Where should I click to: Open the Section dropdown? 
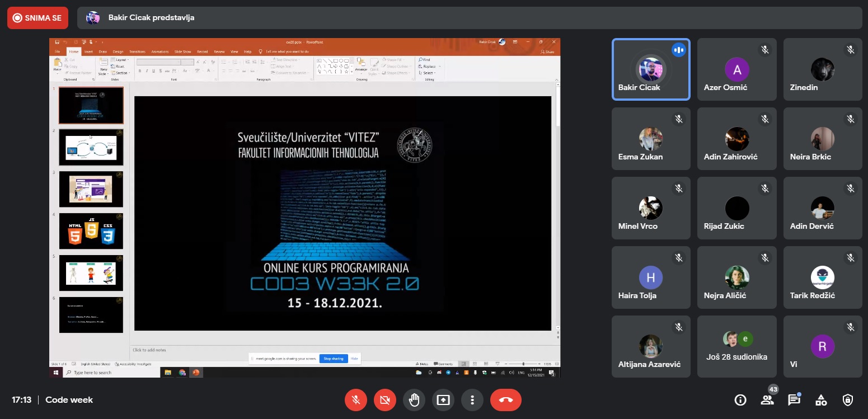point(120,73)
